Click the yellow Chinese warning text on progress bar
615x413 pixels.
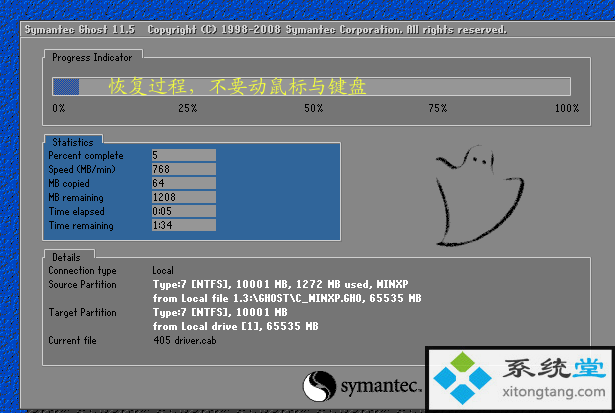(238, 86)
